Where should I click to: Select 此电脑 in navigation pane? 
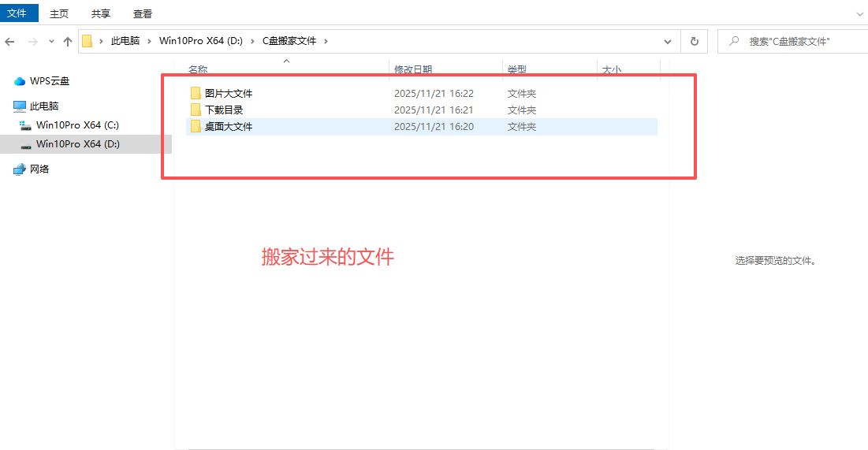point(44,106)
